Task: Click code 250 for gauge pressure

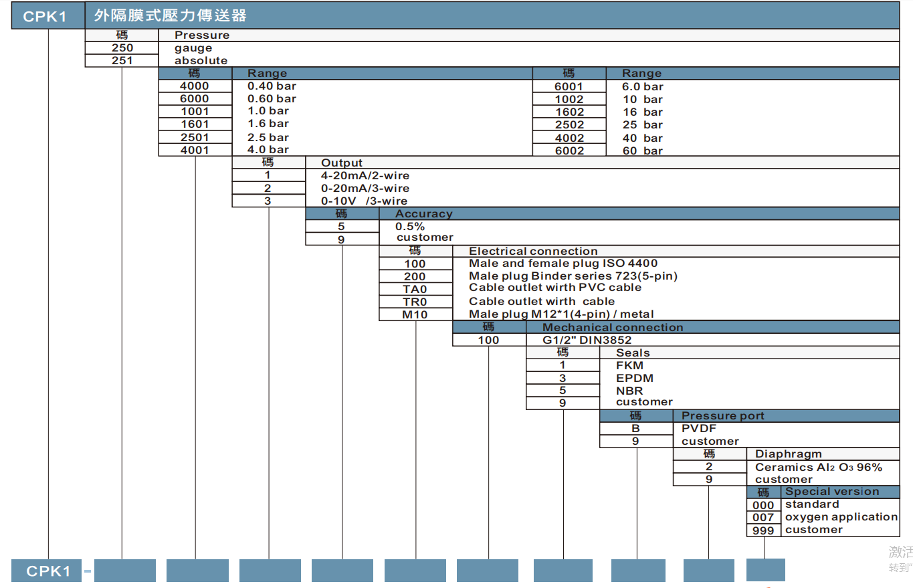Action: click(x=122, y=48)
